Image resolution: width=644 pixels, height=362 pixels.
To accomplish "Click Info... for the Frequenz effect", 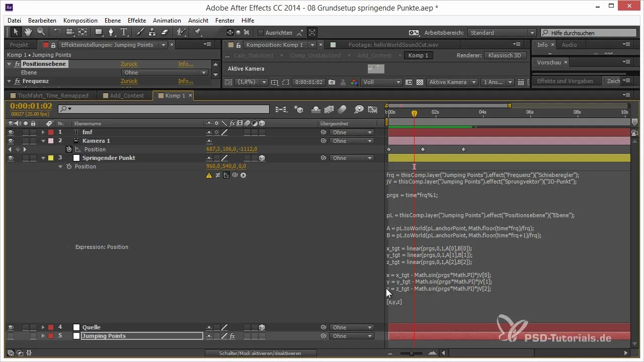I will pyautogui.click(x=186, y=81).
